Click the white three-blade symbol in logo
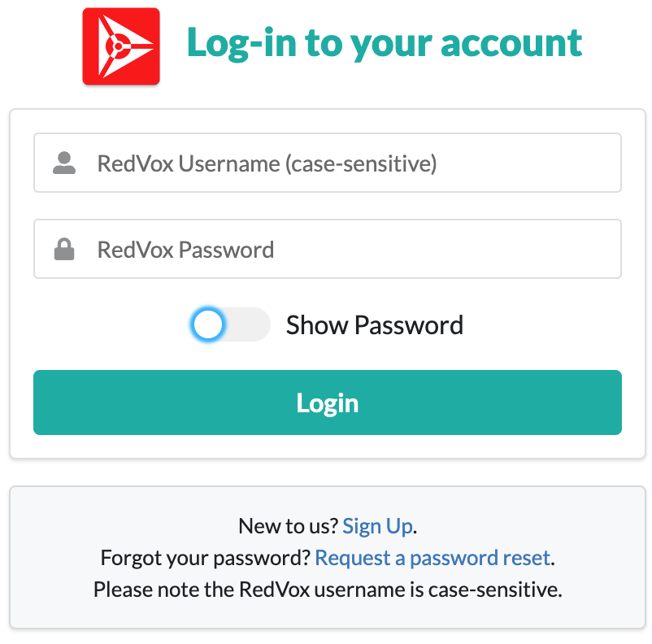 pos(120,48)
